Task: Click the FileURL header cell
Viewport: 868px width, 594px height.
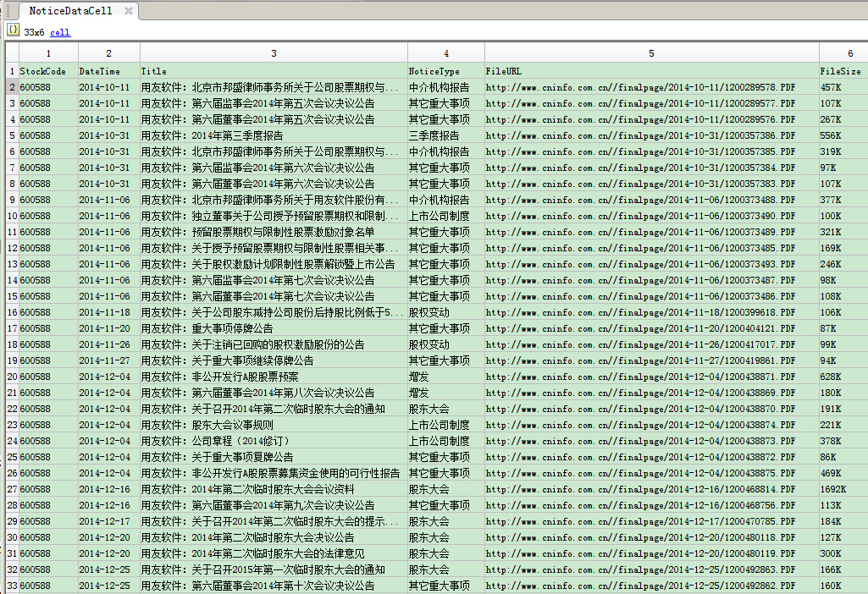Action: tap(651, 71)
